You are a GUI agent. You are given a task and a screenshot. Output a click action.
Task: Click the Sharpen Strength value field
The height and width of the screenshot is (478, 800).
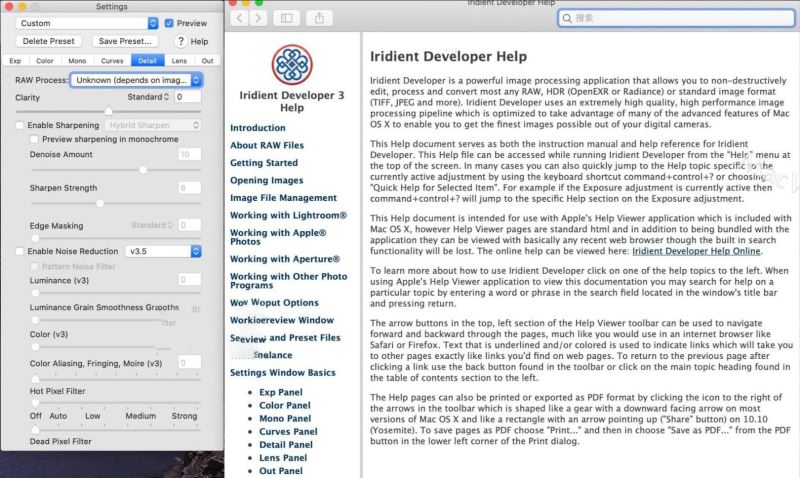coord(189,188)
